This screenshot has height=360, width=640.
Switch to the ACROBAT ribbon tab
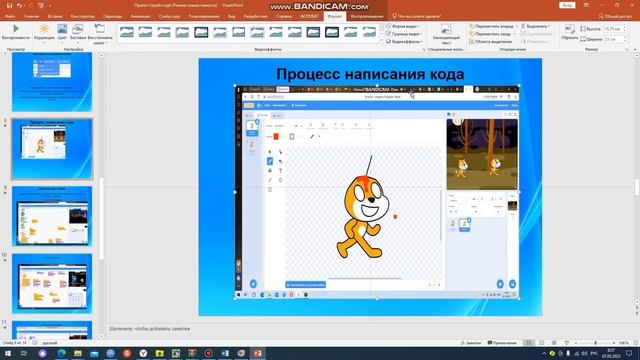[309, 16]
